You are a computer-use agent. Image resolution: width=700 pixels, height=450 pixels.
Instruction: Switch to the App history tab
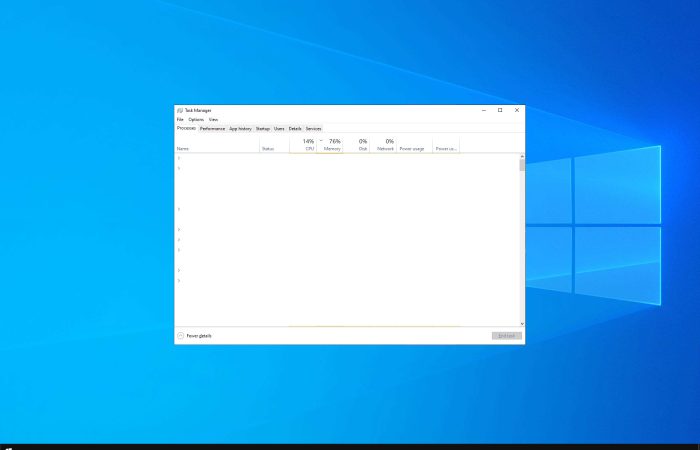pyautogui.click(x=240, y=129)
